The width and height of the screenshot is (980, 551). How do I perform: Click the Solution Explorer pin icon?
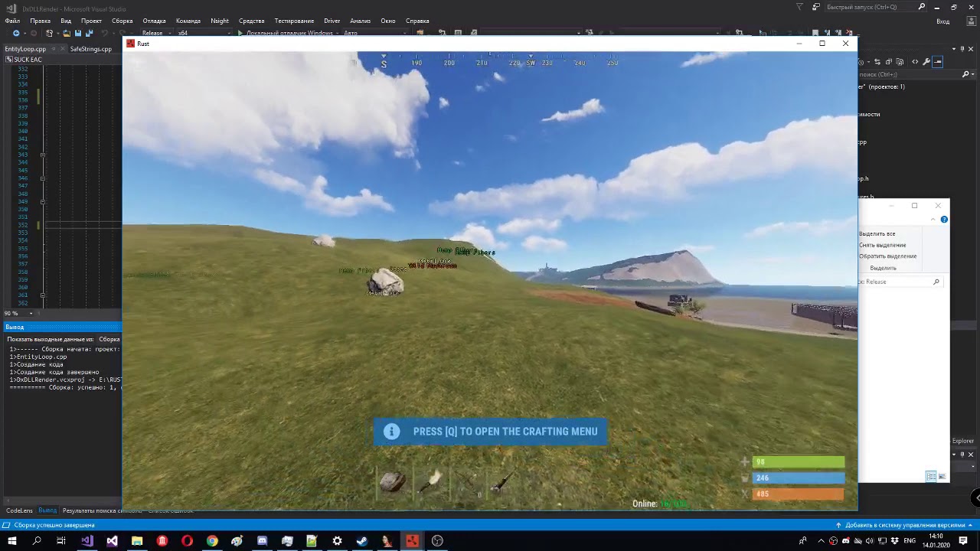pyautogui.click(x=963, y=49)
